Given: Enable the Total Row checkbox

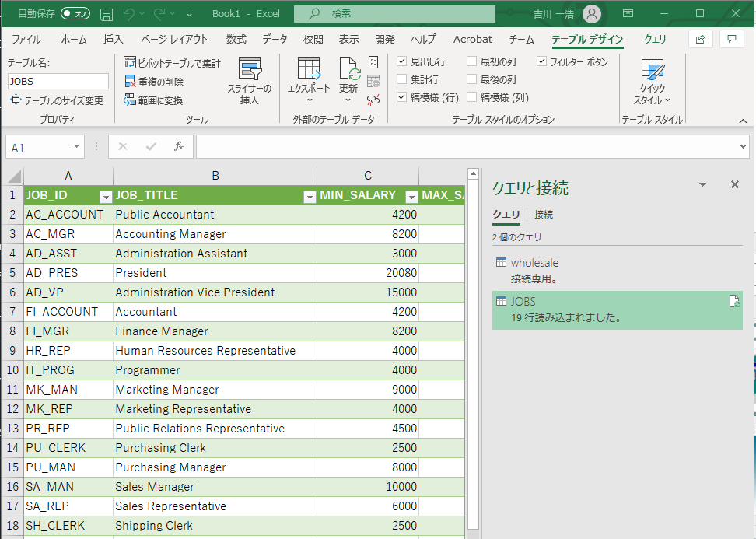Looking at the screenshot, I should pyautogui.click(x=402, y=79).
